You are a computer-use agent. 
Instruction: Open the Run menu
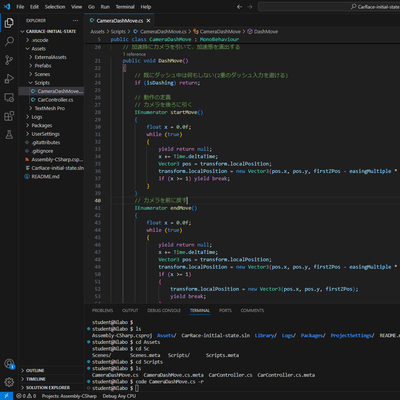[105, 7]
